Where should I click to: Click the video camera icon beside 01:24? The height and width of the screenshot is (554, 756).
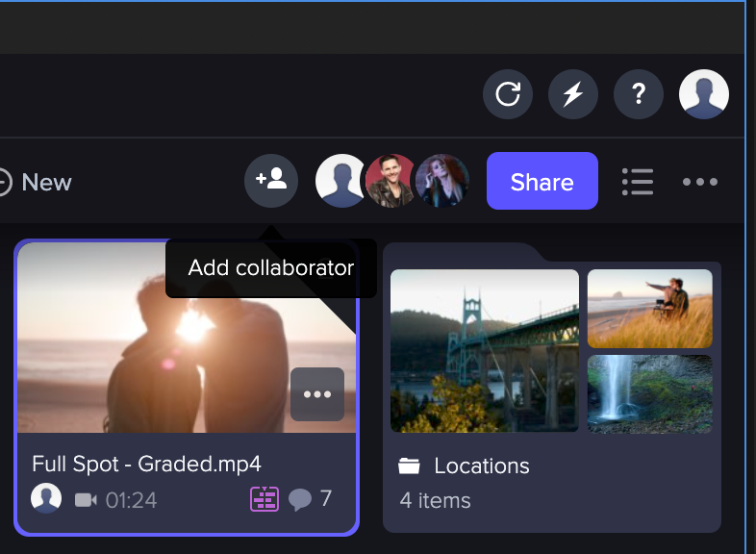[86, 500]
